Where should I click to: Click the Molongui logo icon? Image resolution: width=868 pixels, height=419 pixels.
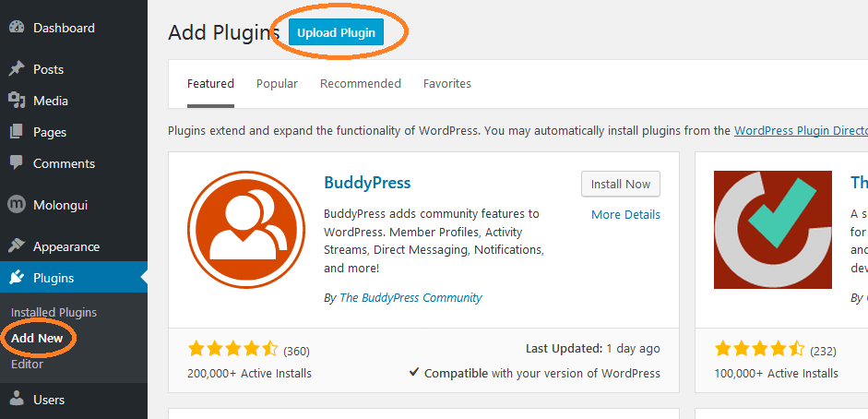[x=18, y=205]
